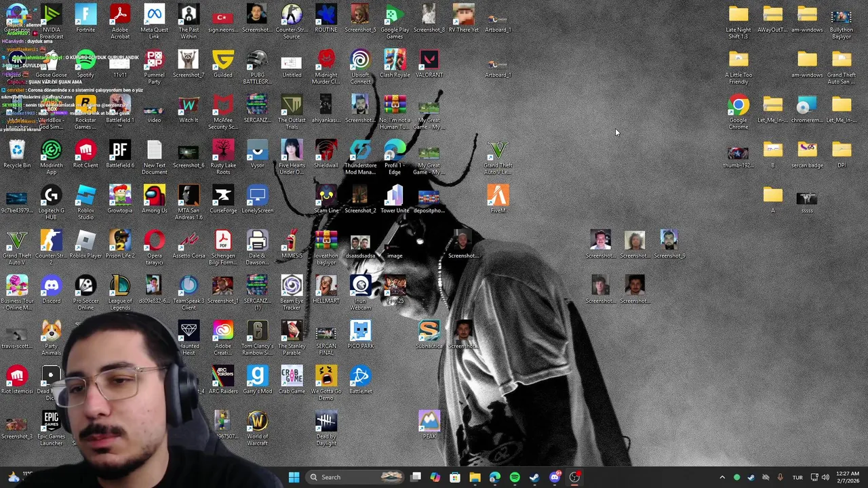Image resolution: width=868 pixels, height=488 pixels.
Task: Open the Spotify desktop shortcut
Action: (x=85, y=63)
